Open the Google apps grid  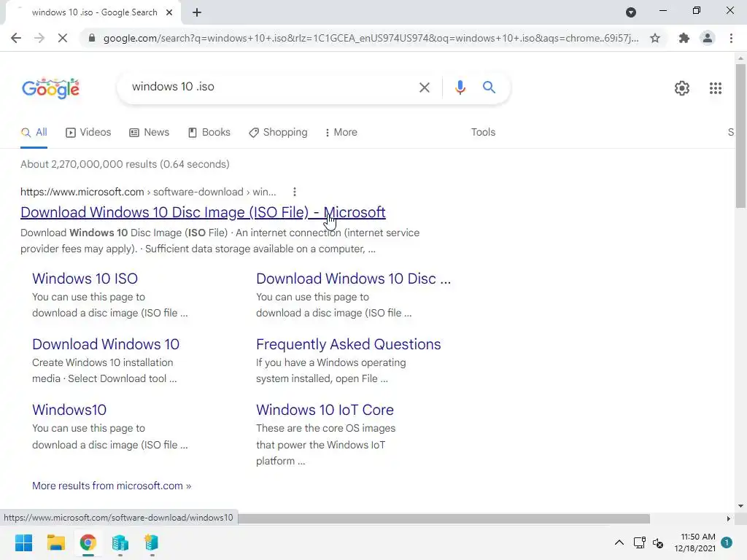point(715,88)
